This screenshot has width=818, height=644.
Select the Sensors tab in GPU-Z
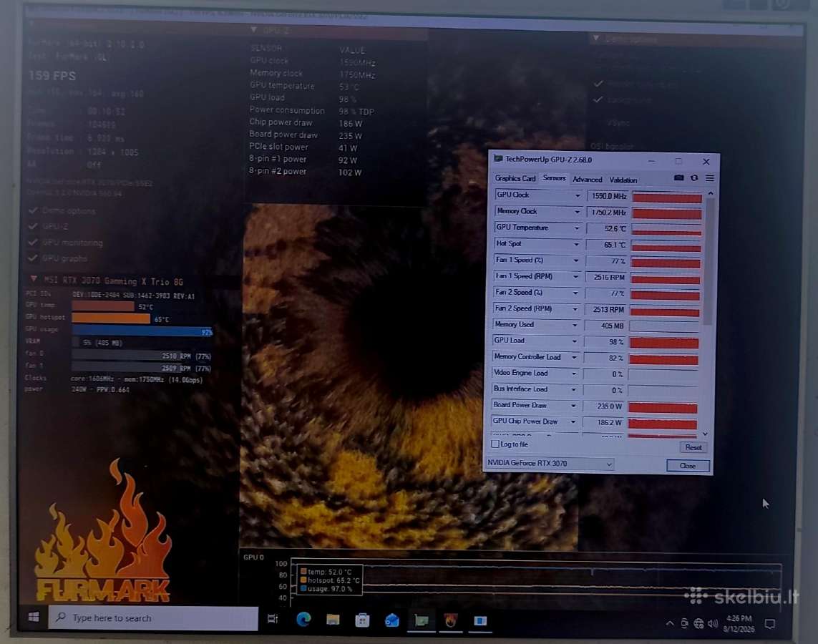coord(554,178)
